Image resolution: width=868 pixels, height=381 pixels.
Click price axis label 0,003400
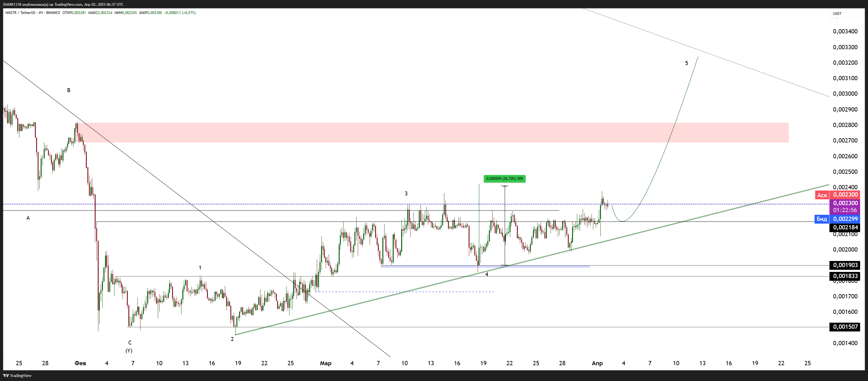pos(845,31)
